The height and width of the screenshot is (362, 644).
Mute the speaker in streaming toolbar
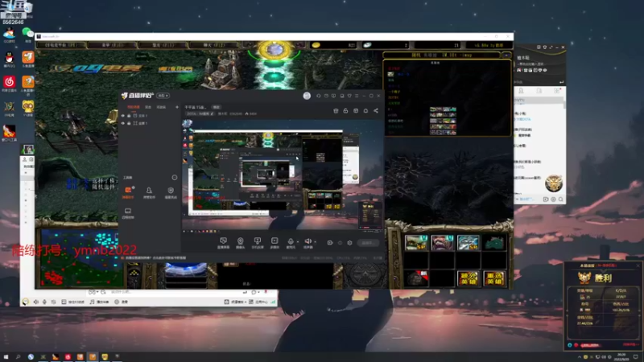308,242
